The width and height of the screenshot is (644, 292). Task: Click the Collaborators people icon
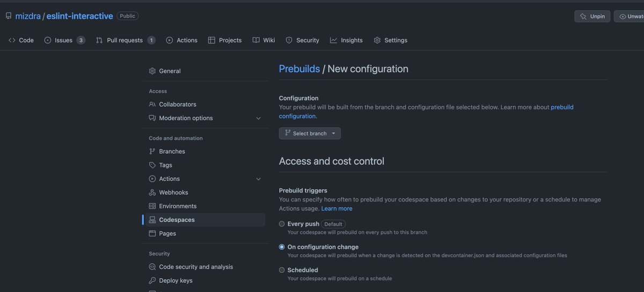tap(152, 104)
